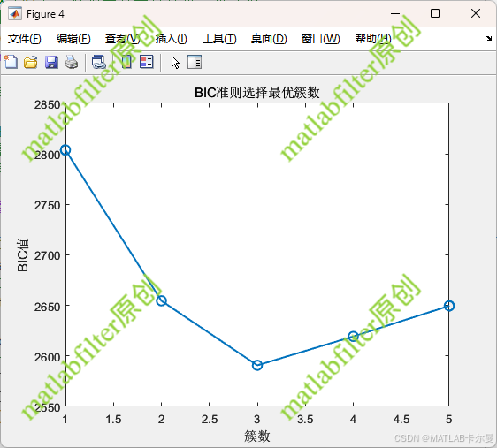497x448 pixels.
Task: Click the MATLAB logo in the title bar
Action: click(15, 13)
